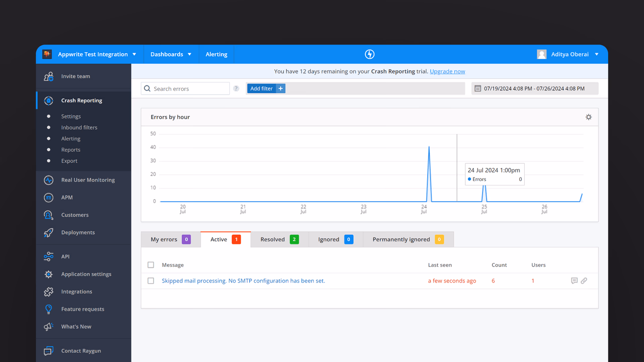Image resolution: width=644 pixels, height=362 pixels.
Task: Select the Active errors tab
Action: [225, 239]
